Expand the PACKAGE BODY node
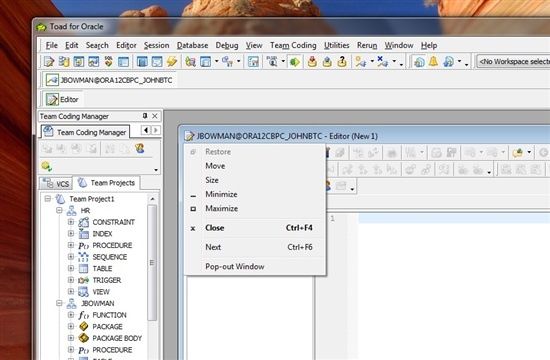This screenshot has height=360, width=550. (71, 338)
